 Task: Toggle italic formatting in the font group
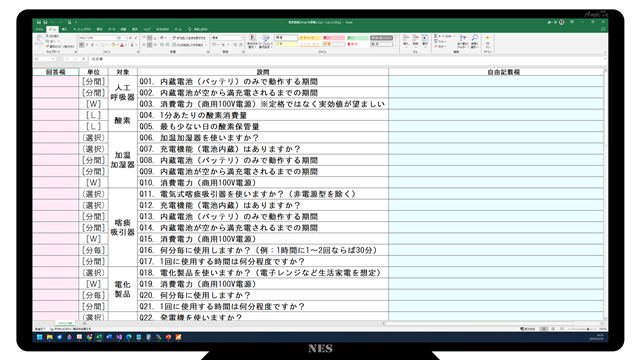pyautogui.click(x=87, y=45)
